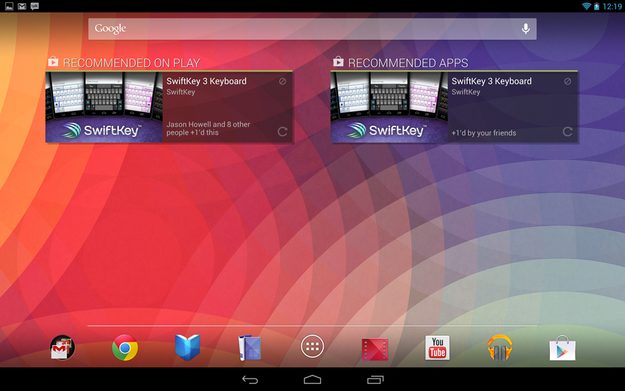625x391 pixels.
Task: Tap the Wi-Fi status icon
Action: (586, 6)
